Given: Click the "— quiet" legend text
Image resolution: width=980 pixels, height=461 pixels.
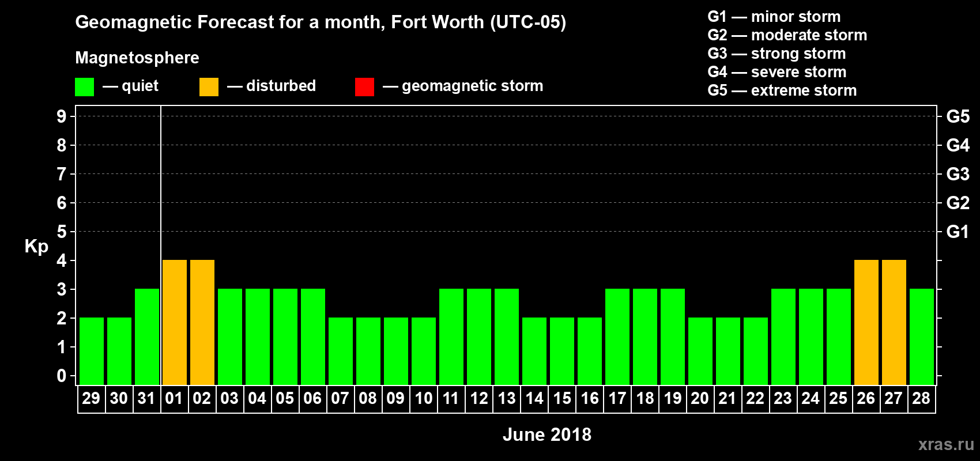Looking at the screenshot, I should tap(130, 86).
